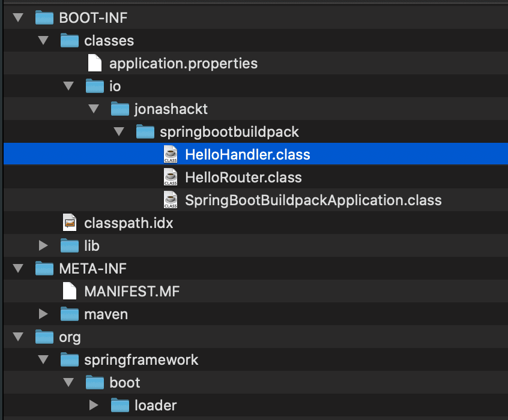
Task: Collapse the org folder triangle
Action: pyautogui.click(x=18, y=337)
